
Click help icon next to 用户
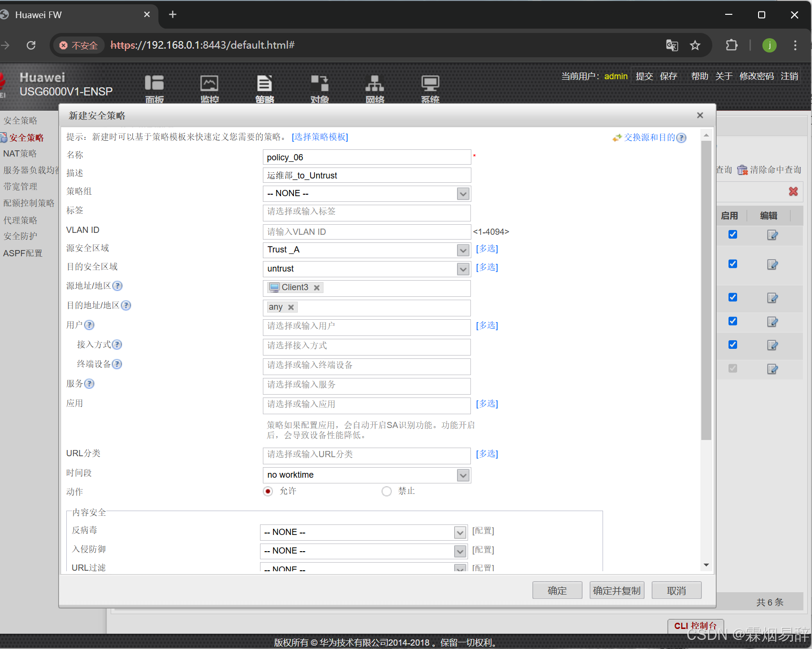[89, 325]
